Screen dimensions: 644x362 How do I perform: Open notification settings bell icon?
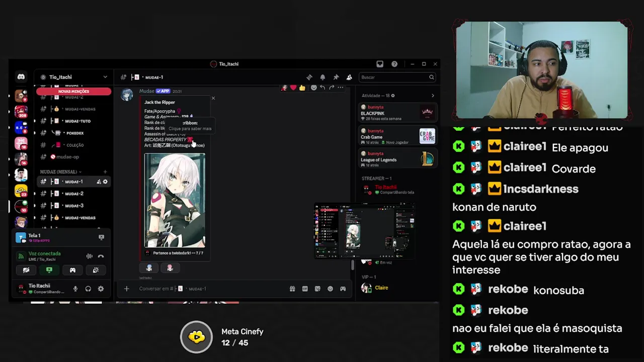tap(323, 77)
